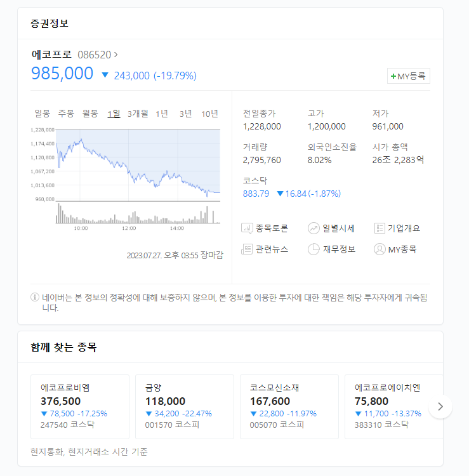This screenshot has width=469, height=476.
Task: Click the 증권정보 section header
Action: [50, 23]
